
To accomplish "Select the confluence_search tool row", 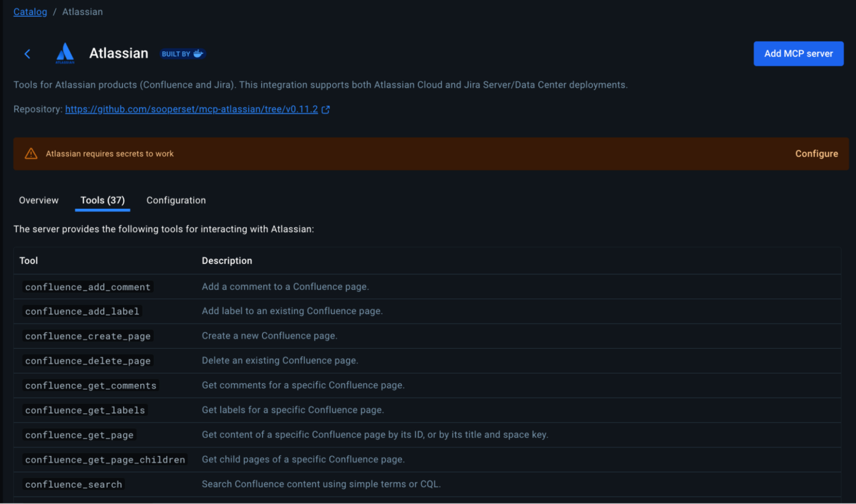I will tap(73, 484).
